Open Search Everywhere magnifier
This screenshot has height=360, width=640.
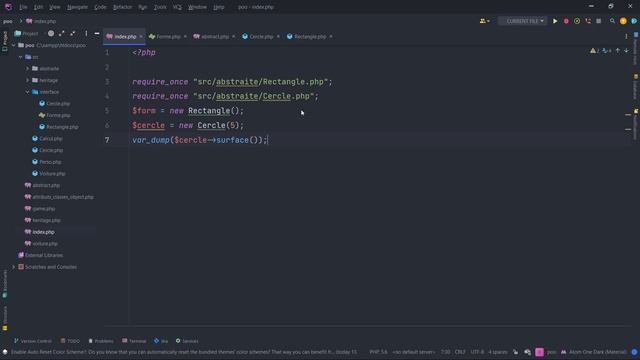tap(612, 21)
